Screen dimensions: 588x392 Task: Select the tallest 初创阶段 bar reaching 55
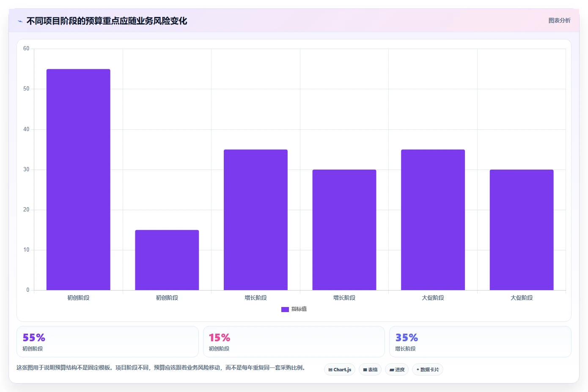coord(78,179)
